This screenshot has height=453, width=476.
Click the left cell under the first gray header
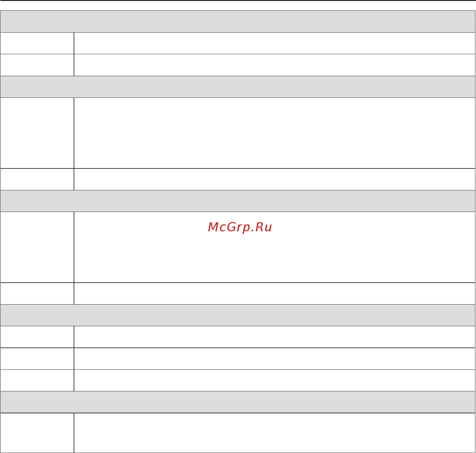pos(37,43)
